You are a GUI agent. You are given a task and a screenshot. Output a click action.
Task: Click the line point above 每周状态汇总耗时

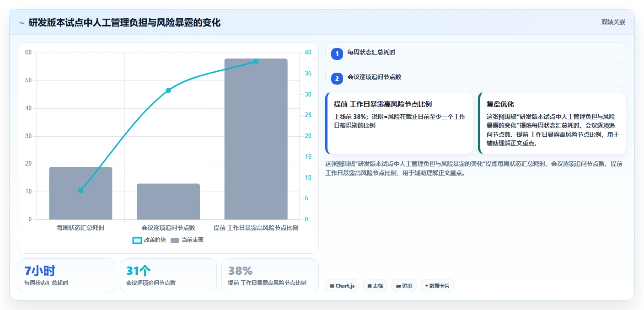point(80,190)
